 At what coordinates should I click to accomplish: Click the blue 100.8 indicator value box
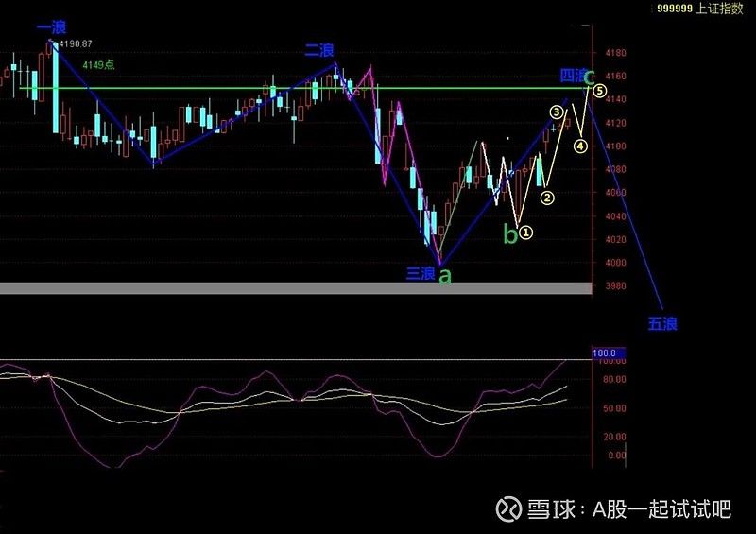pyautogui.click(x=609, y=353)
